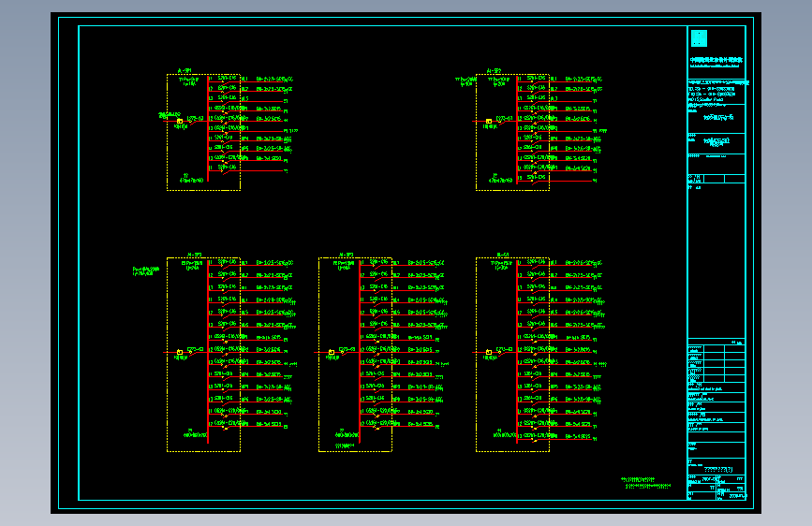This screenshot has height=526, width=812.
Task: Select yellow meter symbol in lower-middle panel
Action: [332, 352]
